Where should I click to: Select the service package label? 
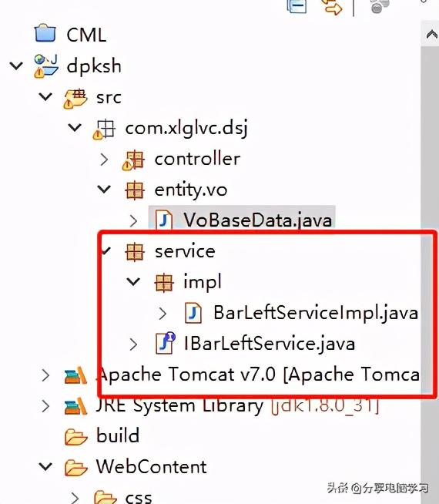click(x=185, y=251)
